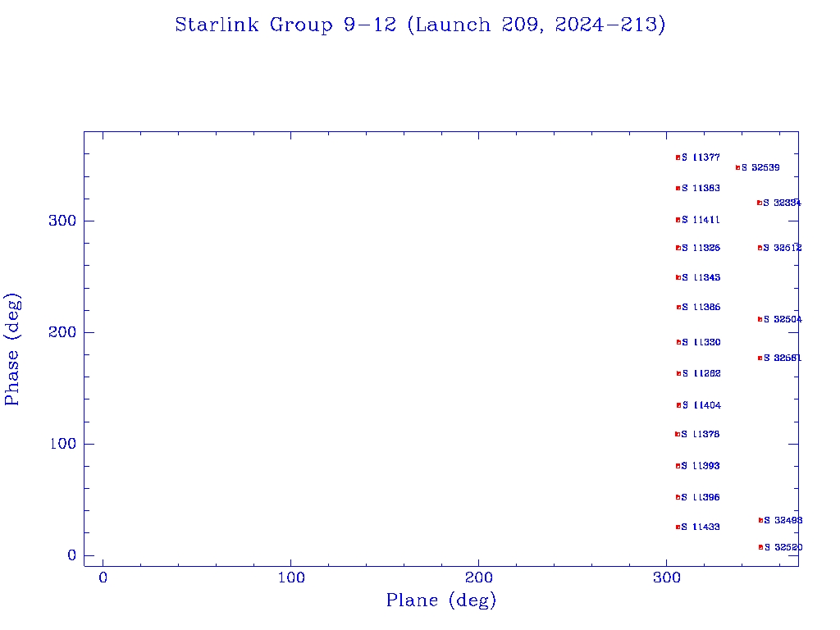This screenshot has height=630, width=840.
Task: Select the red marker for S 11326
Action: tap(678, 248)
